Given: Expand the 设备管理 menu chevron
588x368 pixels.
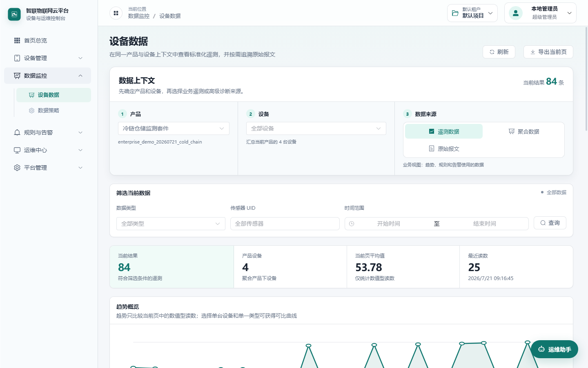Looking at the screenshot, I should [80, 58].
